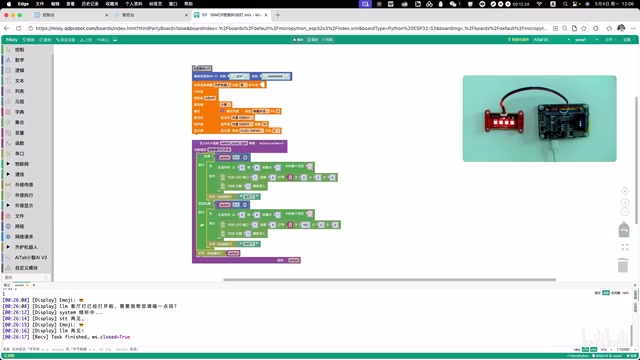Go back with the browser back arrow
This screenshot has width=640, height=360.
point(6,28)
